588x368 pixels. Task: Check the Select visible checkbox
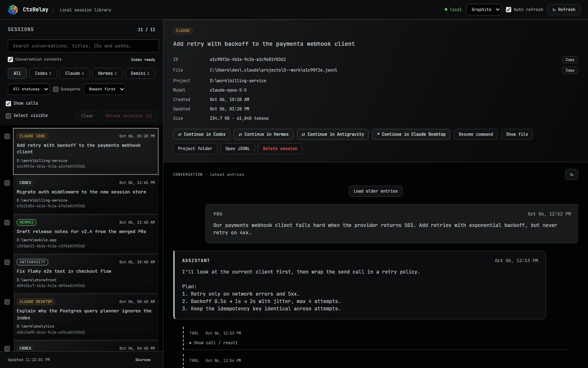tap(9, 116)
